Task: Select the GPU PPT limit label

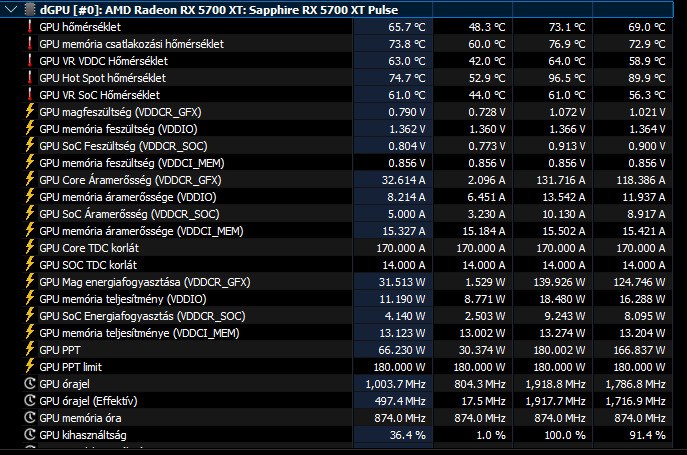Action: (x=71, y=367)
